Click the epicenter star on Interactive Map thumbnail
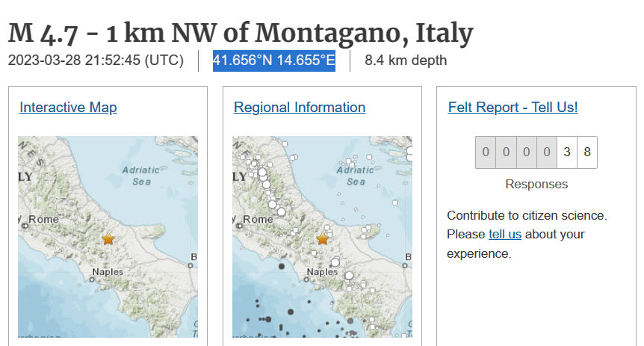 [x=108, y=239]
